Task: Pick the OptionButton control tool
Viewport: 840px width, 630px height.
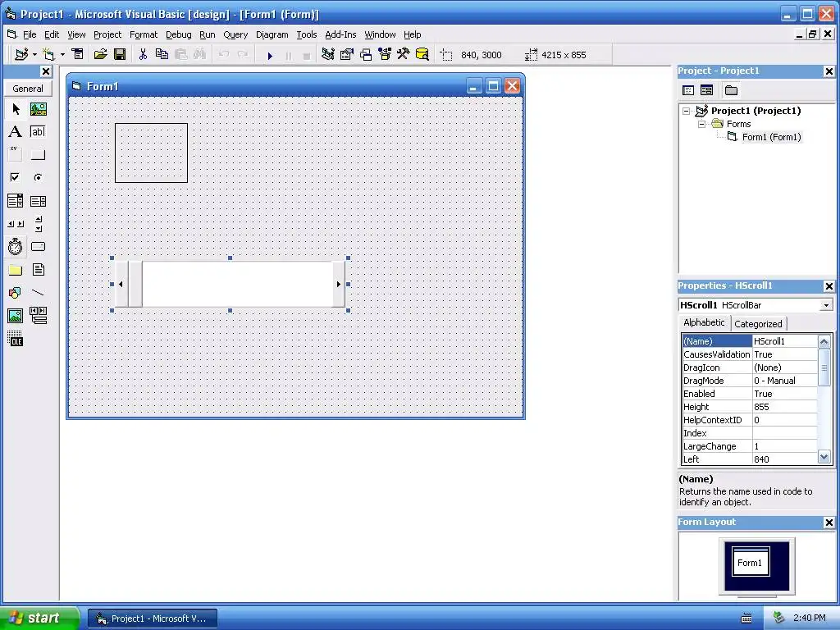Action: (38, 177)
